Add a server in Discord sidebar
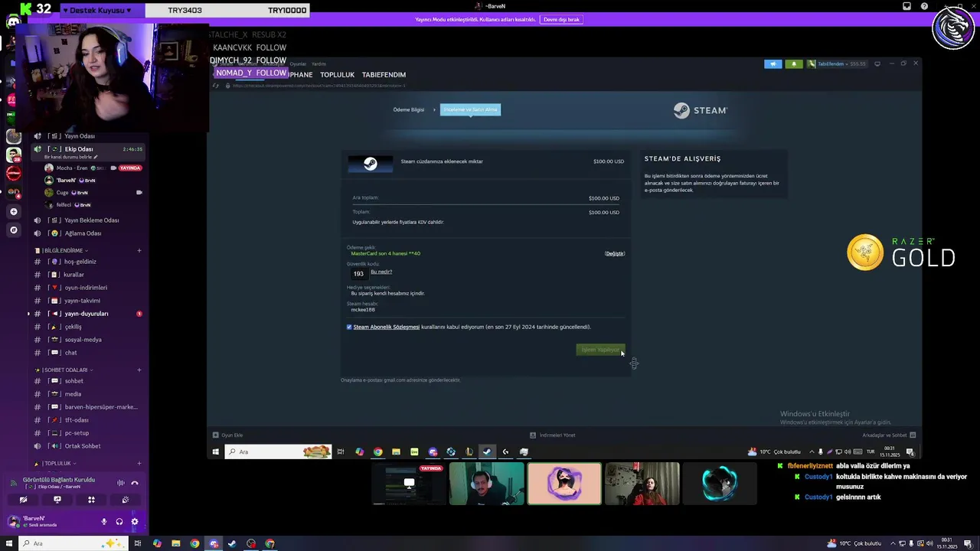This screenshot has width=980, height=551. click(x=13, y=211)
